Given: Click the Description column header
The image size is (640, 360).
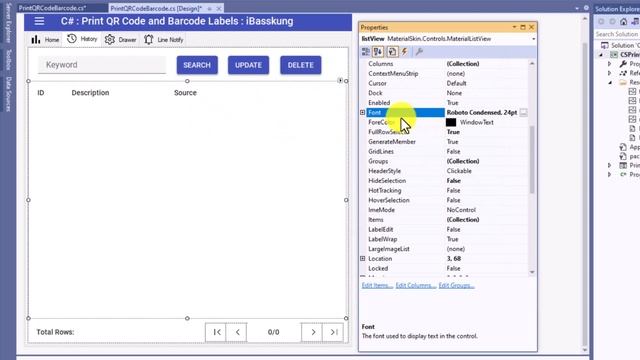Looking at the screenshot, I should 90,93.
